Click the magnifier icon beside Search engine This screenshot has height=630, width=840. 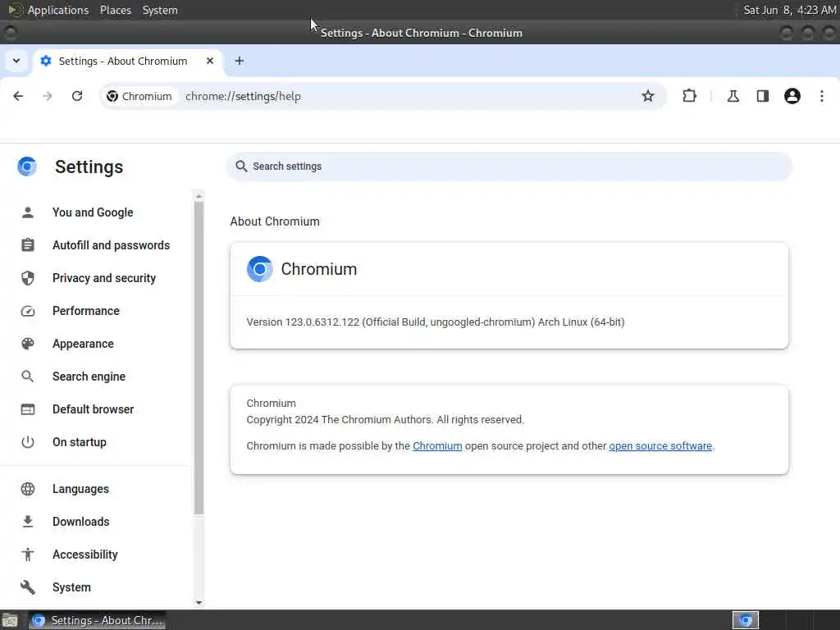point(27,377)
